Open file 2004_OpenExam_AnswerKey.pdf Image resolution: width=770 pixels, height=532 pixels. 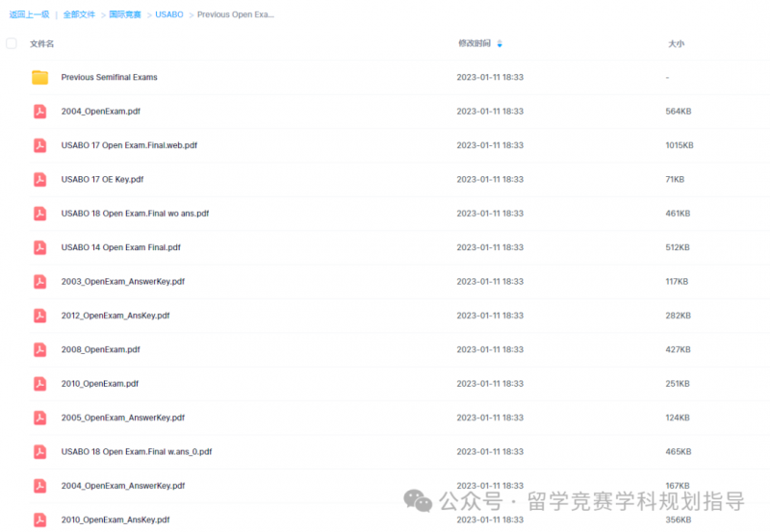tap(123, 486)
